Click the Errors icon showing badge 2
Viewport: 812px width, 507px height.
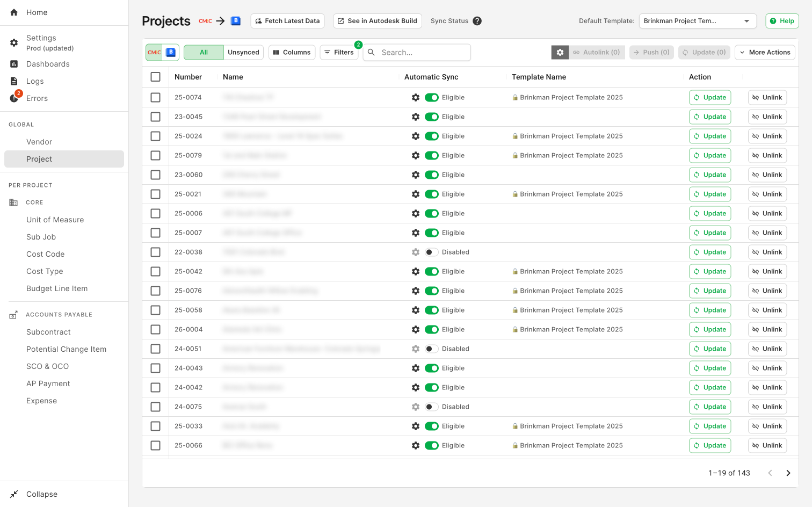click(x=13, y=98)
